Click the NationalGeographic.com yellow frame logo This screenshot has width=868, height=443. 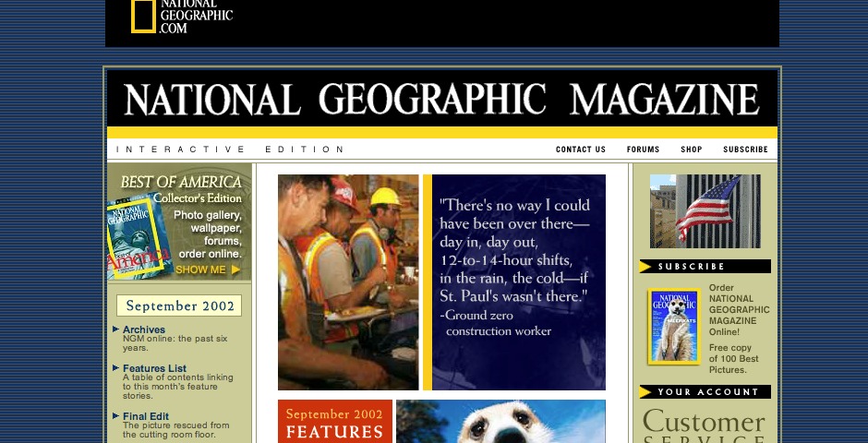pos(143,16)
